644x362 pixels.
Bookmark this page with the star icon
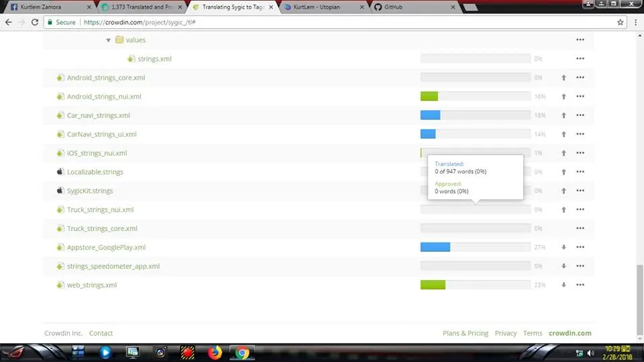pyautogui.click(x=620, y=22)
